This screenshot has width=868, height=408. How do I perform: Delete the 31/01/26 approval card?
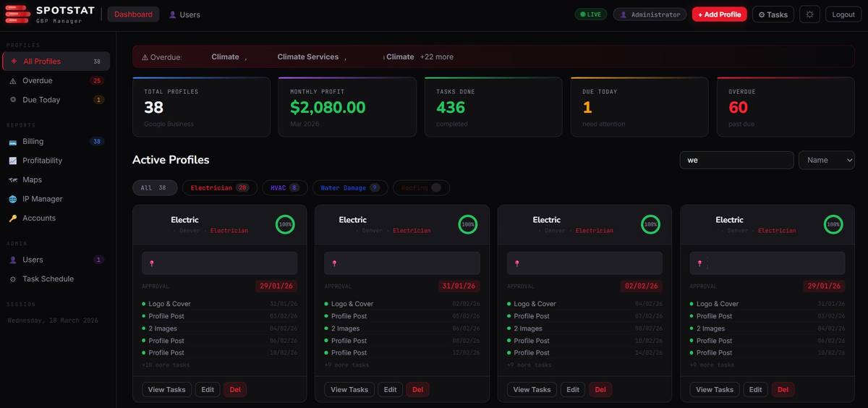pos(417,389)
